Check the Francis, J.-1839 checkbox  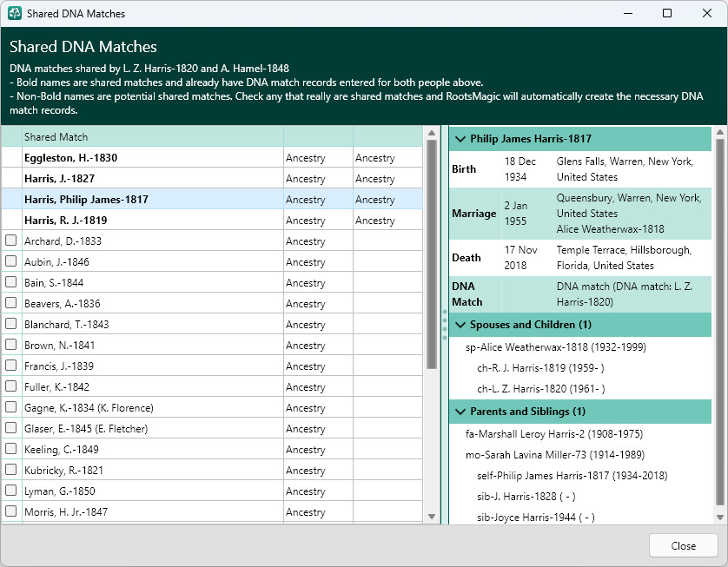click(10, 366)
